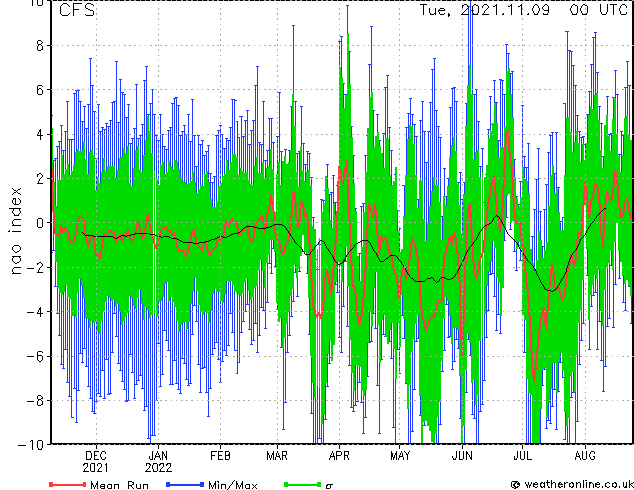Click the JUN x-axis label

(x=462, y=456)
